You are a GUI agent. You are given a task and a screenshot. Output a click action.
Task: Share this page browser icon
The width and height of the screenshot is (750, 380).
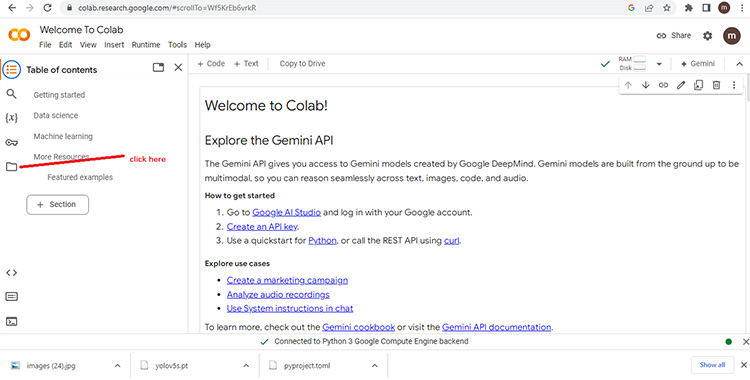click(649, 8)
